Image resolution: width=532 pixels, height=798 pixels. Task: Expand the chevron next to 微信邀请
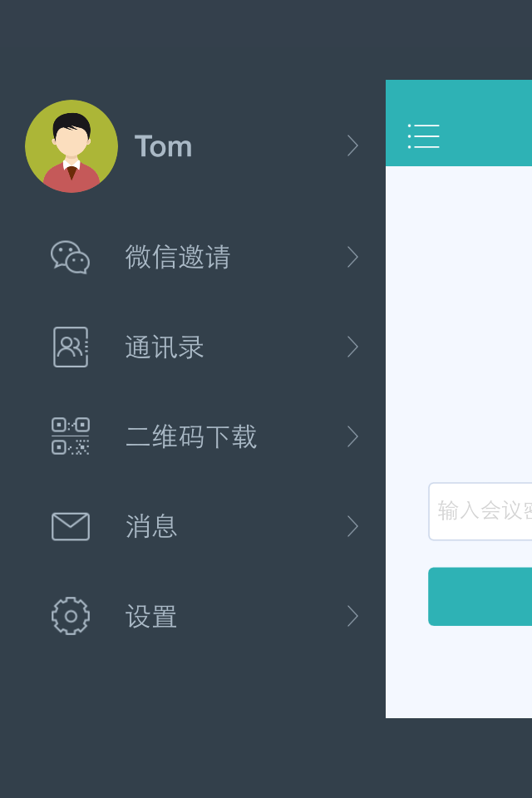pos(352,257)
